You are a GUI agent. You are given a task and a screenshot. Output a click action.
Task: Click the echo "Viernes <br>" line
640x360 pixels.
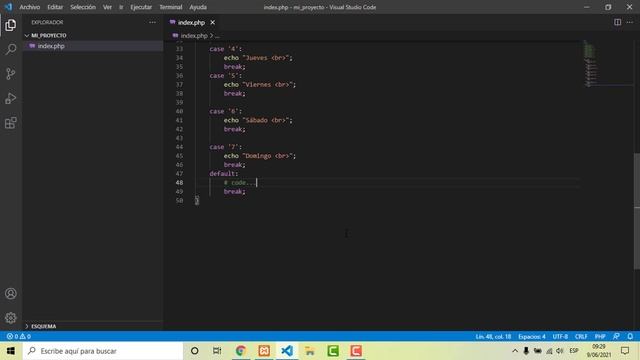click(260, 84)
